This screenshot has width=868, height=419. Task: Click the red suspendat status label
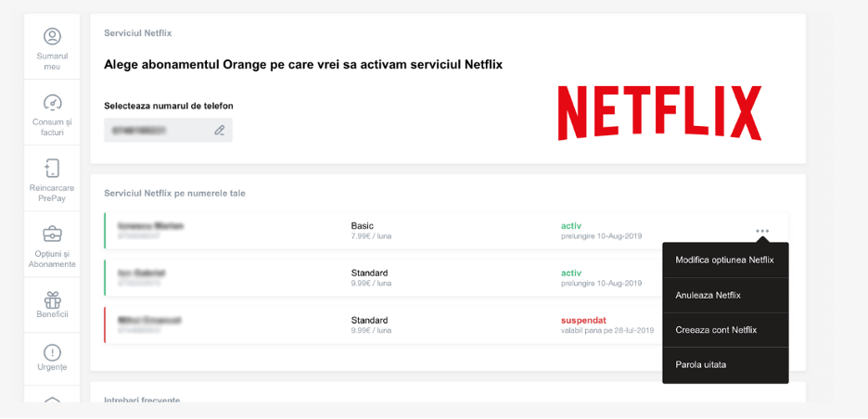point(584,320)
